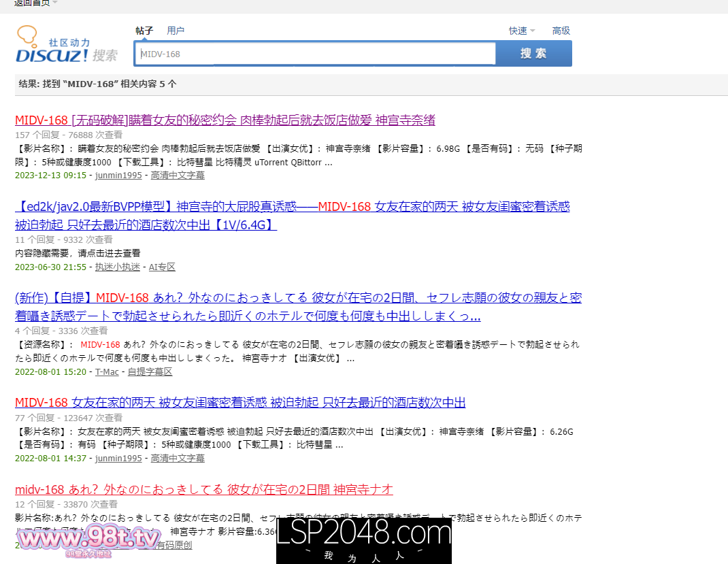Open the result starting with 【ed2k/jav2.0
Screen dimensions: 728x564
(x=292, y=207)
